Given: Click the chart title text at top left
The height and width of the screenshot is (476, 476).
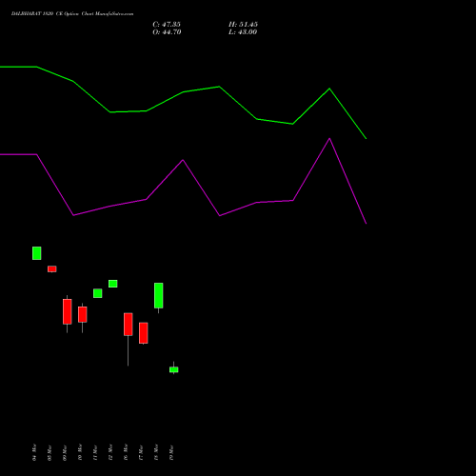Looking at the screenshot, I should point(72,14).
